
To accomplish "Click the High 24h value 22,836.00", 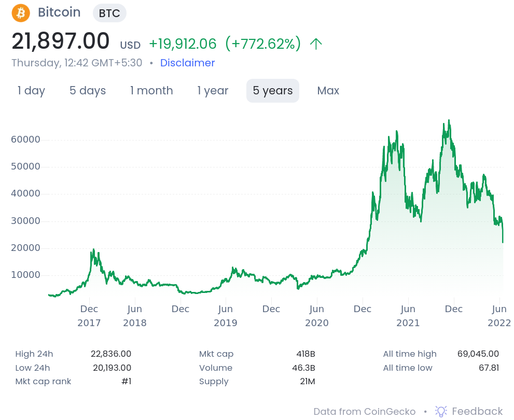I will pos(111,354).
